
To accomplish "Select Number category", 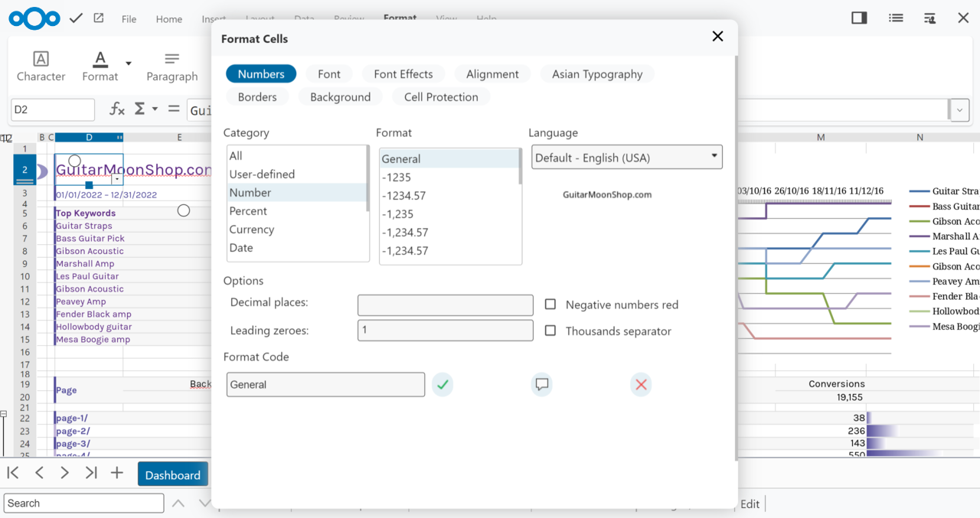I will pyautogui.click(x=297, y=192).
